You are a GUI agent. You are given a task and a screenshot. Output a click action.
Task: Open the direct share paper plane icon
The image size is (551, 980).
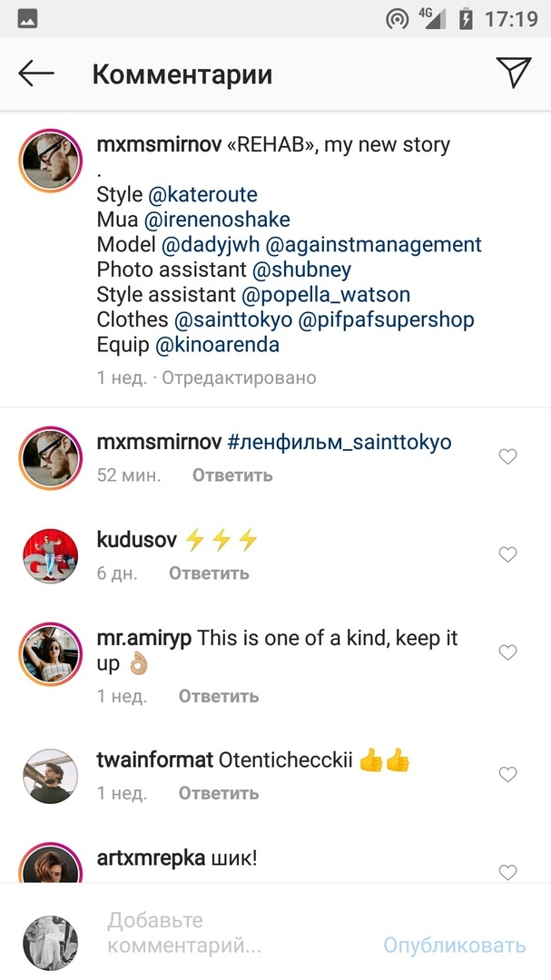pos(513,73)
